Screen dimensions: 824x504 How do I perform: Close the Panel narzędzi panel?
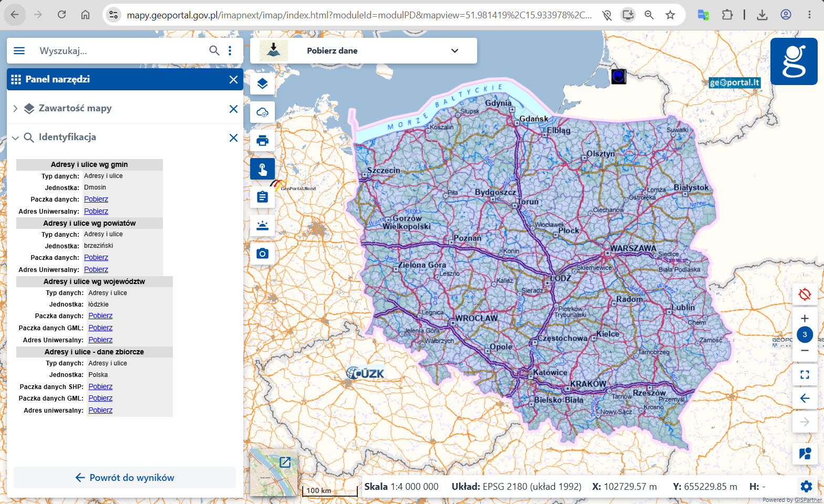tap(234, 79)
